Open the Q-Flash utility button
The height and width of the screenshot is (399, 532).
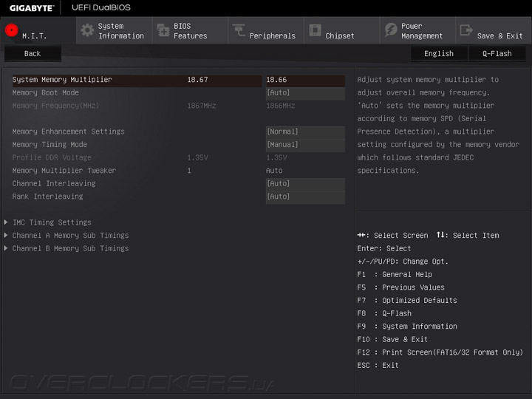(x=497, y=54)
